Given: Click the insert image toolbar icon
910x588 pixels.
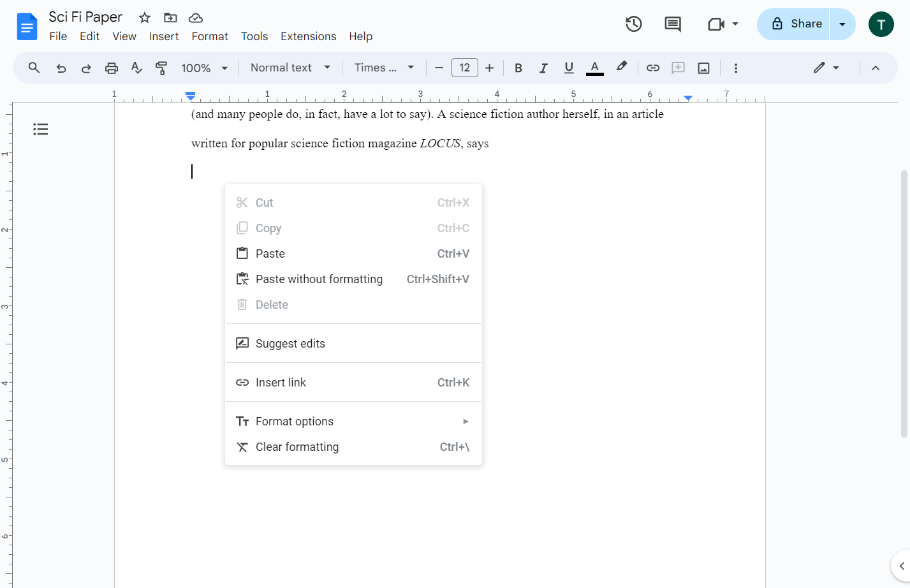Looking at the screenshot, I should click(x=704, y=68).
